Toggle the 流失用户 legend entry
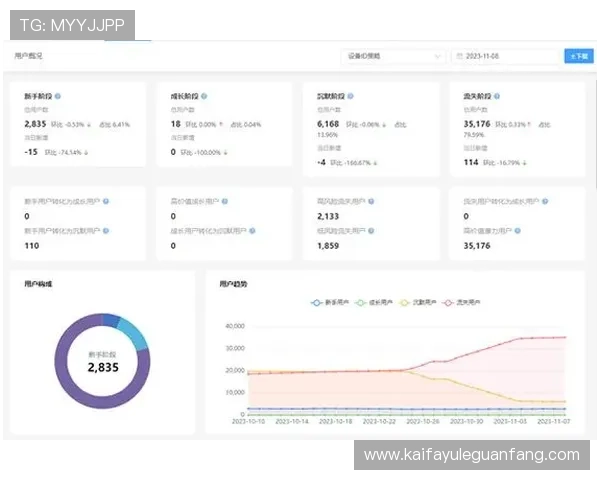The width and height of the screenshot is (600, 480). click(x=456, y=300)
